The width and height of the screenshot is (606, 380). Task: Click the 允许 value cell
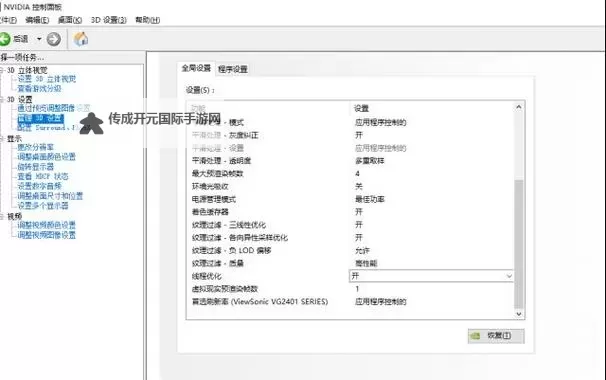[362, 250]
